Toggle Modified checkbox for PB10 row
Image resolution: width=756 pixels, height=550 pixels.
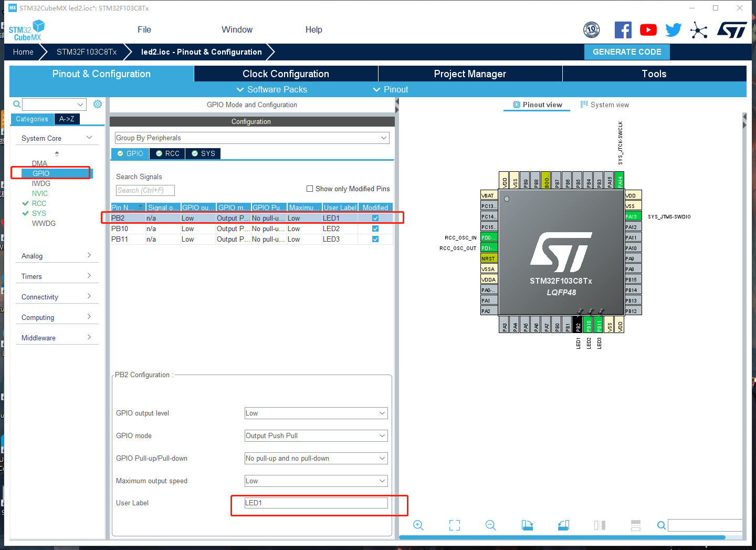[375, 229]
